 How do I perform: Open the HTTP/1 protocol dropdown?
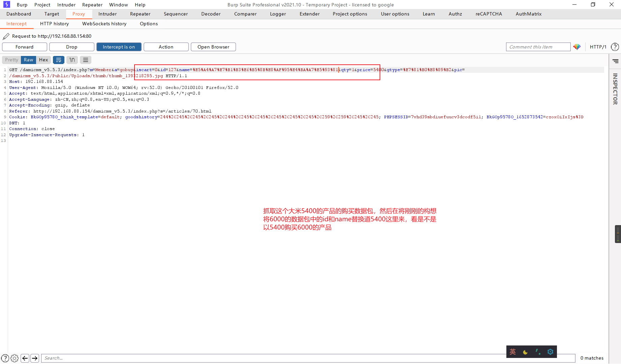click(598, 47)
